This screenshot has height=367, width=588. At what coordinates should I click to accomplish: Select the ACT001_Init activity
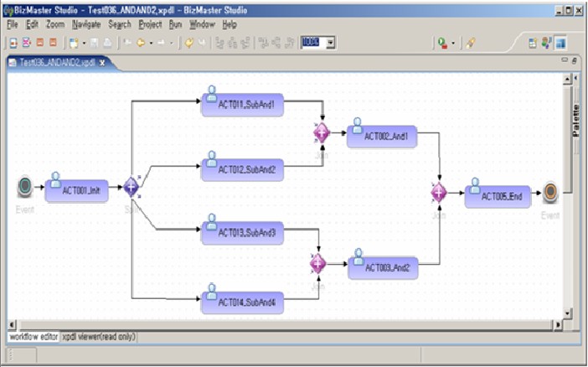point(77,191)
